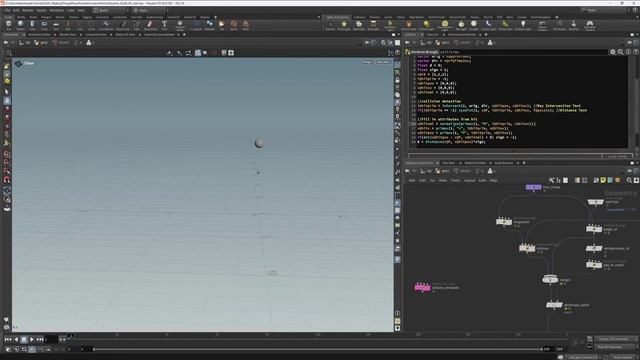This screenshot has height=360, width=640.
Task: Click the current frame input field
Action: [51, 340]
